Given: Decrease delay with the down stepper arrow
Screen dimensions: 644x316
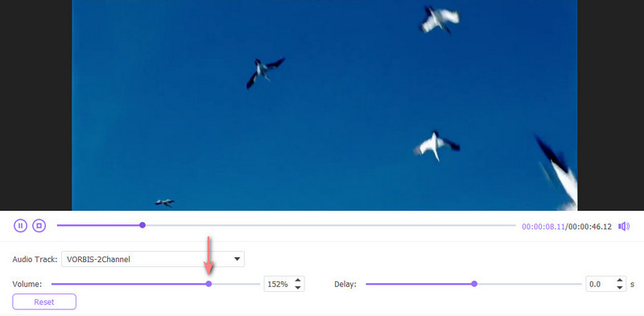Looking at the screenshot, I should 620,287.
